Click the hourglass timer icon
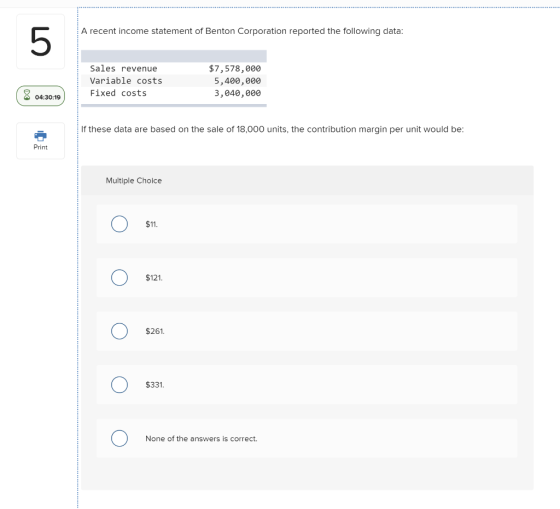The width and height of the screenshot is (560, 509). (x=27, y=95)
